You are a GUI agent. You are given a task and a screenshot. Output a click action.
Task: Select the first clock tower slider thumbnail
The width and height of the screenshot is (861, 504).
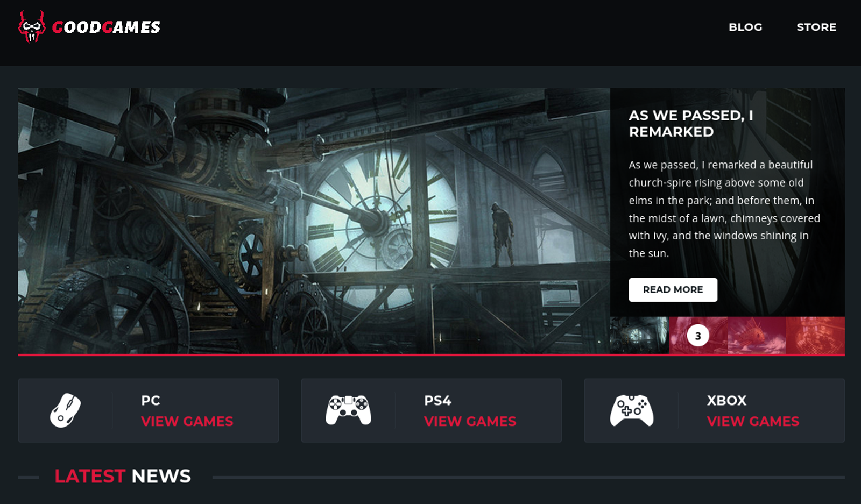point(639,335)
